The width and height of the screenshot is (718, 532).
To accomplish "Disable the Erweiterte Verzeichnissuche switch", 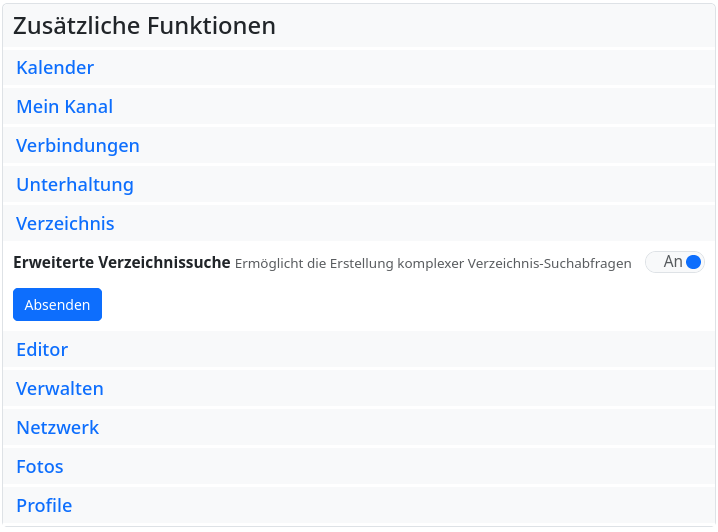I will tap(675, 262).
